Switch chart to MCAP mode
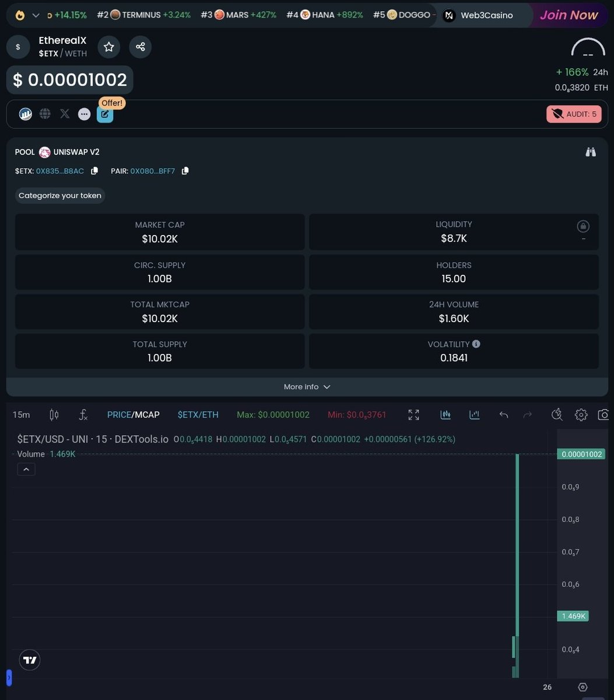This screenshot has height=700, width=614. tap(146, 415)
